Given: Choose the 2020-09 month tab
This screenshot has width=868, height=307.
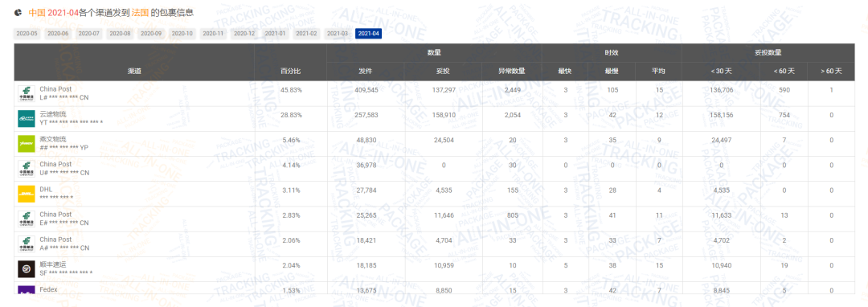Looking at the screenshot, I should pos(151,34).
